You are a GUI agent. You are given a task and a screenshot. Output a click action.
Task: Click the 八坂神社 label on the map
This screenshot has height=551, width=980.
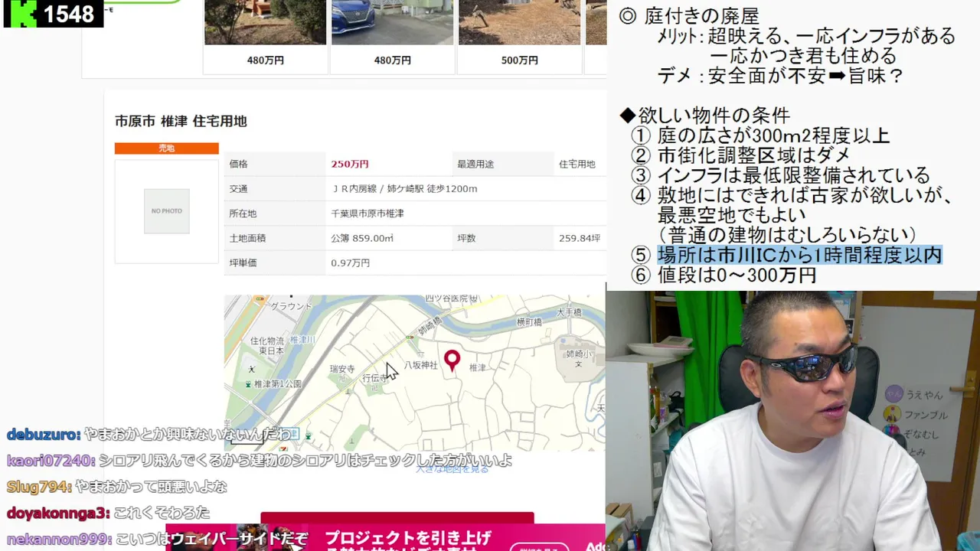421,366
